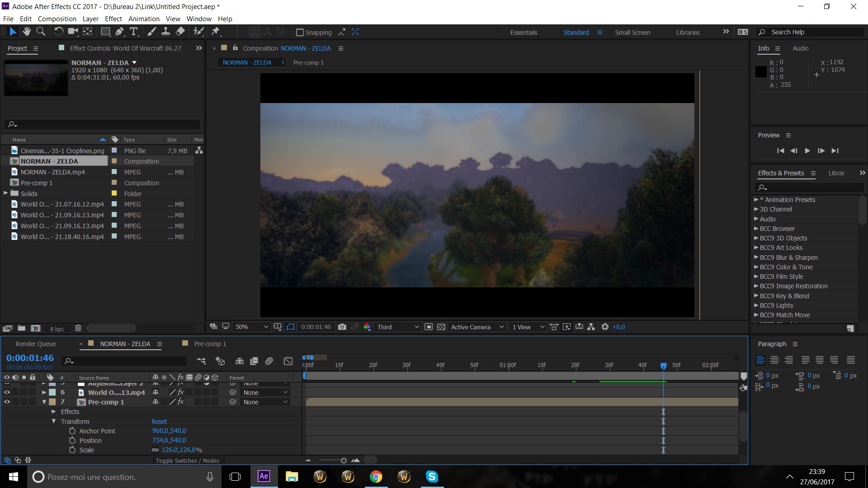
Task: Toggle the Position stopwatch
Action: (x=72, y=441)
